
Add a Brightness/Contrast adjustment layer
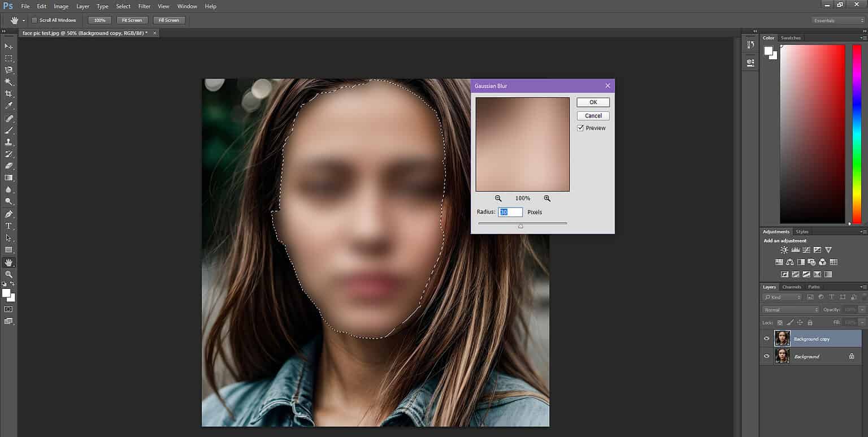784,249
